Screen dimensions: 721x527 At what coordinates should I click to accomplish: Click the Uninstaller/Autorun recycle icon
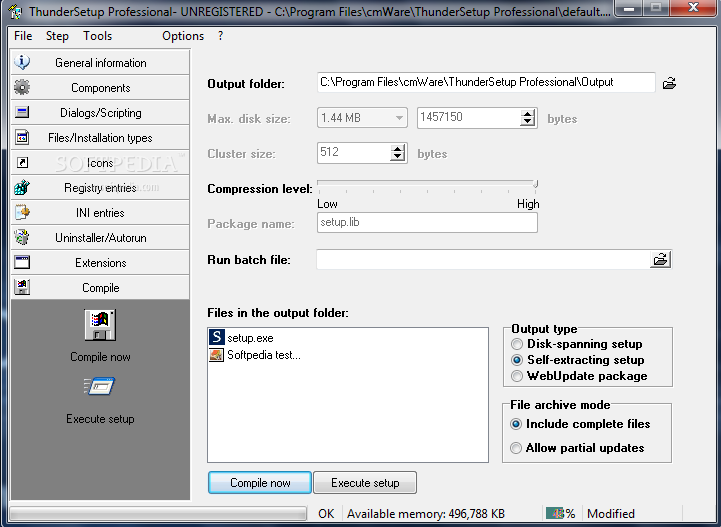[x=22, y=237]
